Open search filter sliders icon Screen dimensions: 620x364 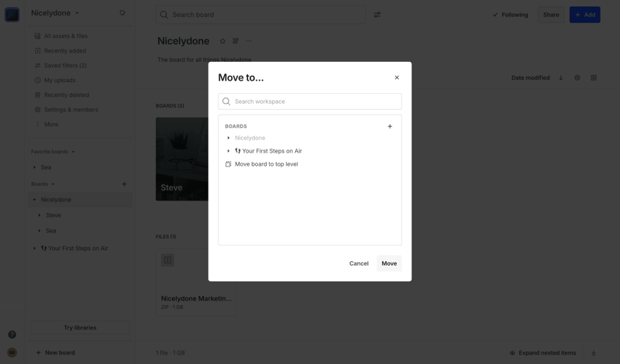[377, 15]
